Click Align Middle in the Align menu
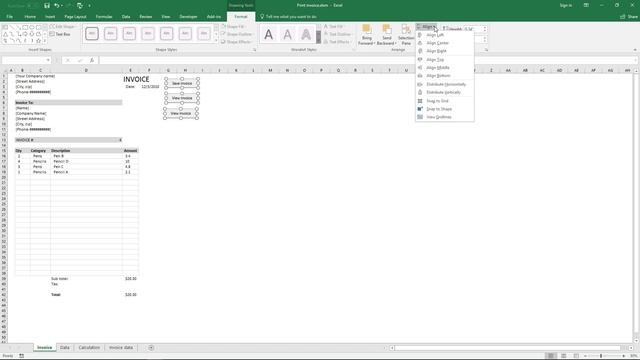Viewport: 640px width, 360px height. 444,68
